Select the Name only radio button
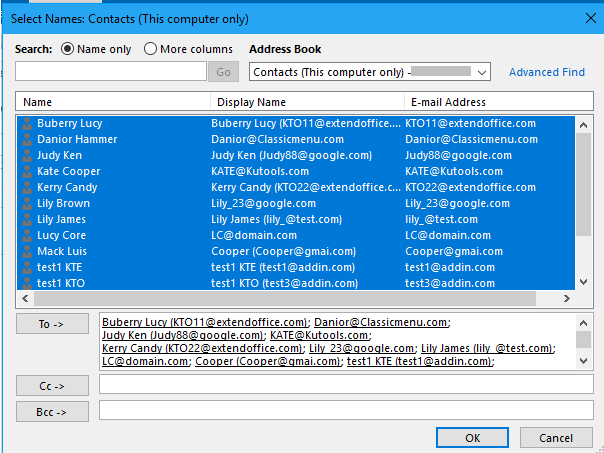Image resolution: width=604 pixels, height=453 pixels. 68,49
